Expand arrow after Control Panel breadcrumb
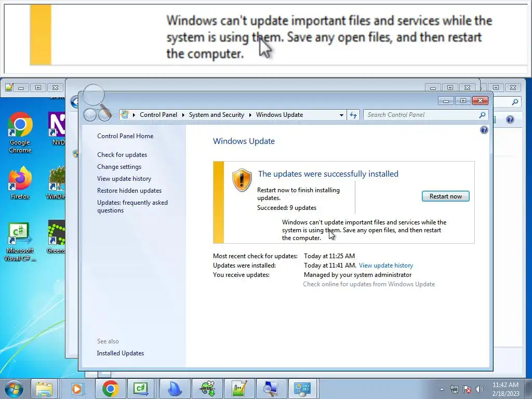 [x=183, y=115]
